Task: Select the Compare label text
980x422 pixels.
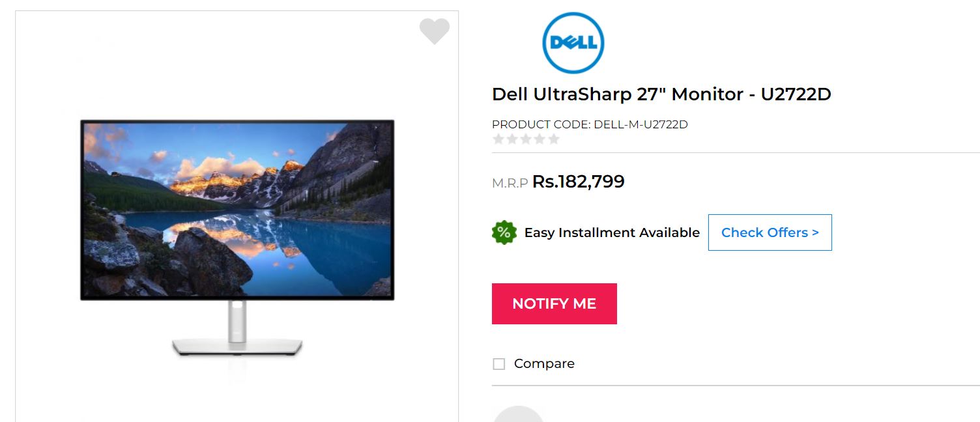Action: tap(544, 363)
